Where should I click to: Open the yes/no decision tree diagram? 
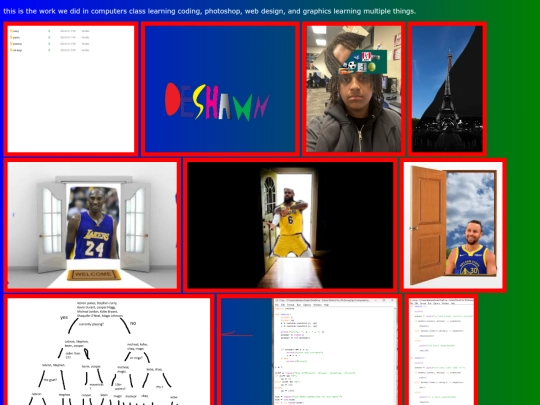pos(109,350)
